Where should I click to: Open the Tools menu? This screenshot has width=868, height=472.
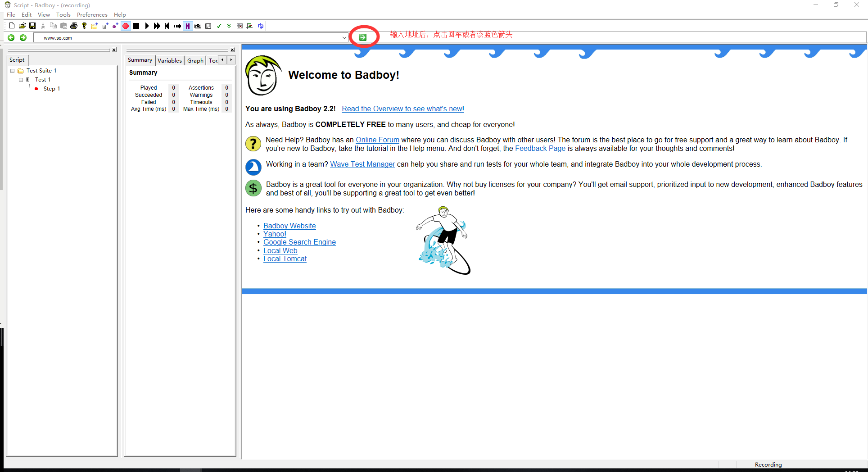[63, 14]
